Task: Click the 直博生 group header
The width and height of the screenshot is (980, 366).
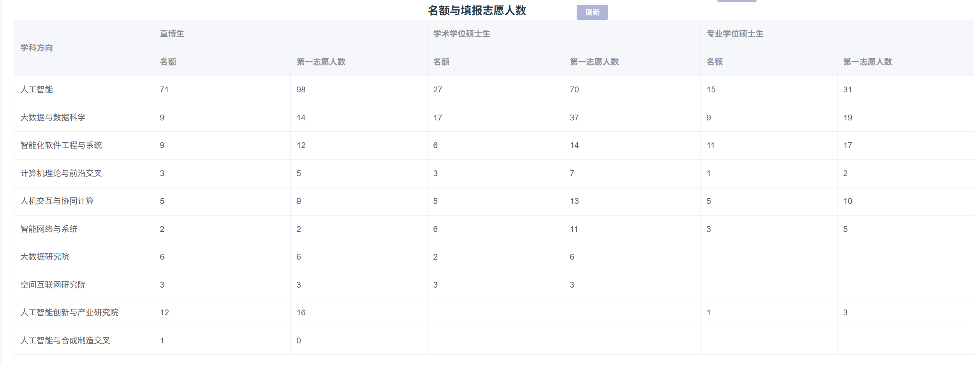Action: (x=172, y=34)
